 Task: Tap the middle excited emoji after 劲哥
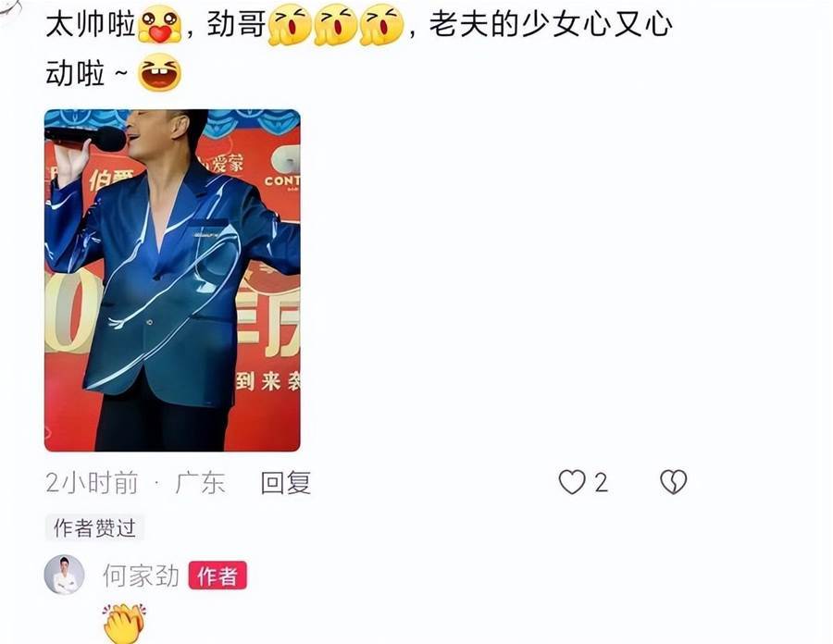pyautogui.click(x=335, y=25)
